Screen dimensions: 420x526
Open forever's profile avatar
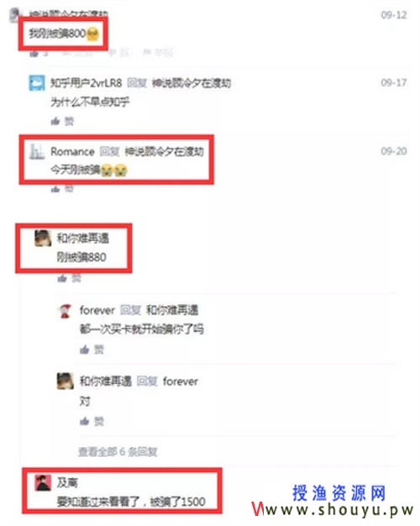pos(65,311)
